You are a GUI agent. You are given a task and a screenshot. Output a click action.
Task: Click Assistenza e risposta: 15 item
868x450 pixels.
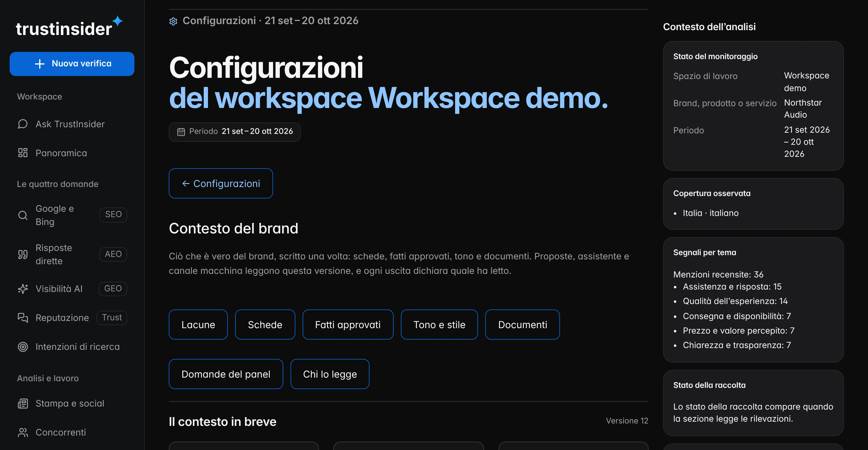(732, 287)
